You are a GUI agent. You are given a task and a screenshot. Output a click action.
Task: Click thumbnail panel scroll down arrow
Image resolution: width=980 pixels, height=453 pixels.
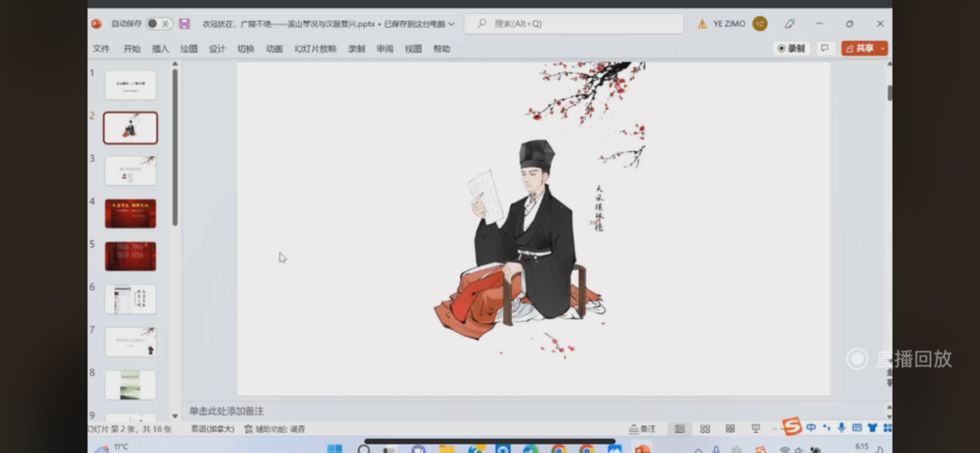(x=175, y=416)
